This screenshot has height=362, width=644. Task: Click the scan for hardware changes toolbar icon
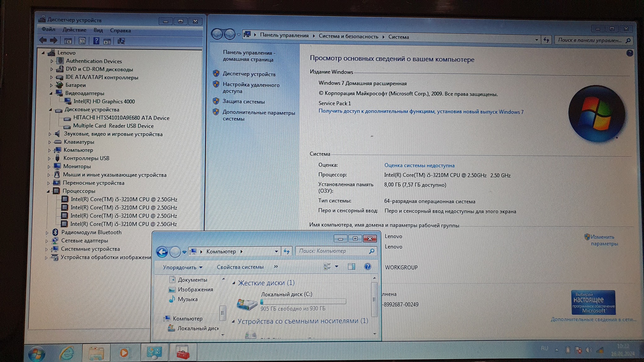click(121, 41)
